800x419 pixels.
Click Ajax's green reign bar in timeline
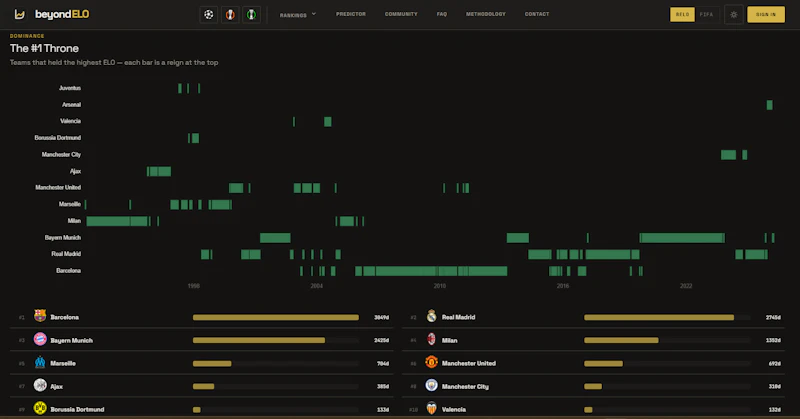coord(159,171)
